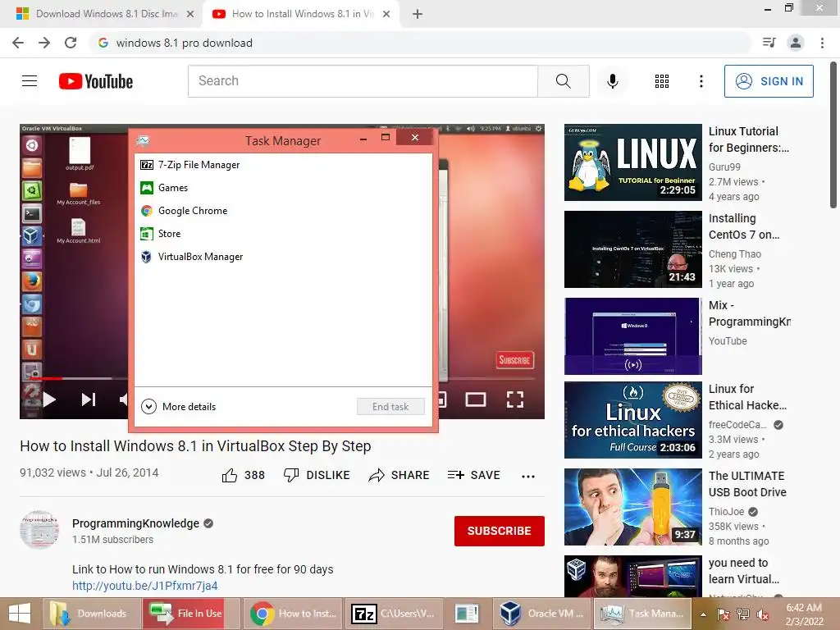
Task: Skip to next video with the next button
Action: coord(89,399)
